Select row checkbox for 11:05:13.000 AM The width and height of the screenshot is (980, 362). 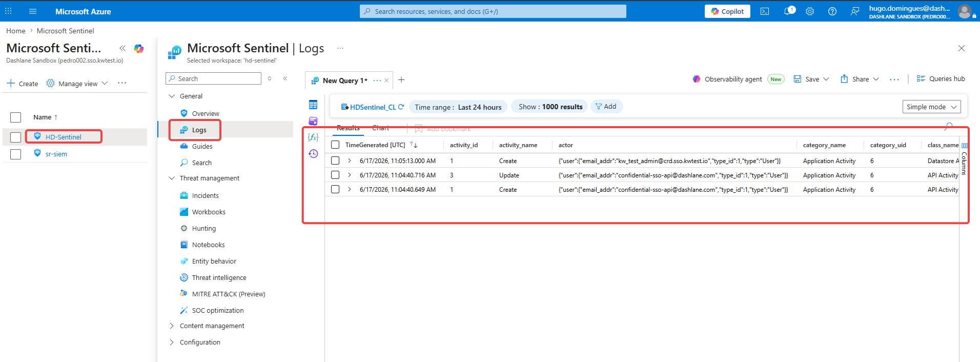click(335, 160)
